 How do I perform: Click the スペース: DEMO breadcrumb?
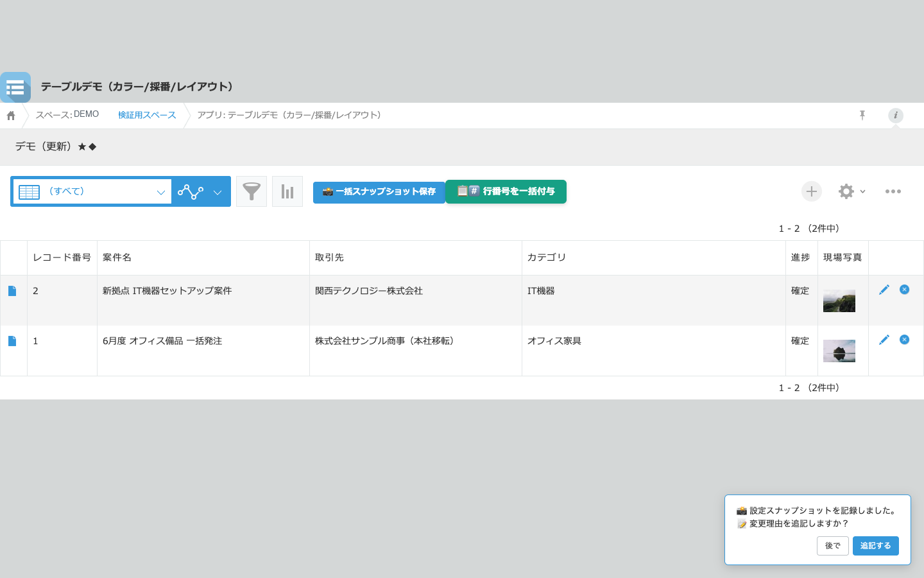[x=67, y=114]
